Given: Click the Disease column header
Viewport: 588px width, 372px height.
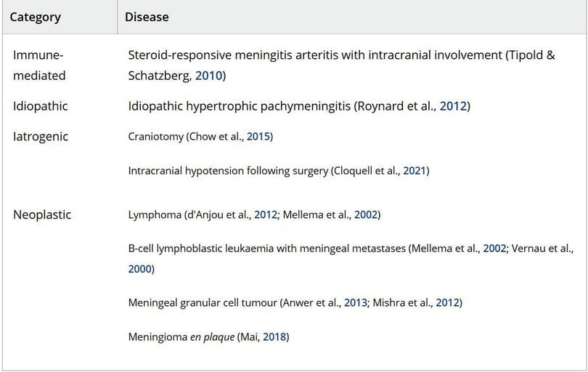Looking at the screenshot, I should pos(147,17).
